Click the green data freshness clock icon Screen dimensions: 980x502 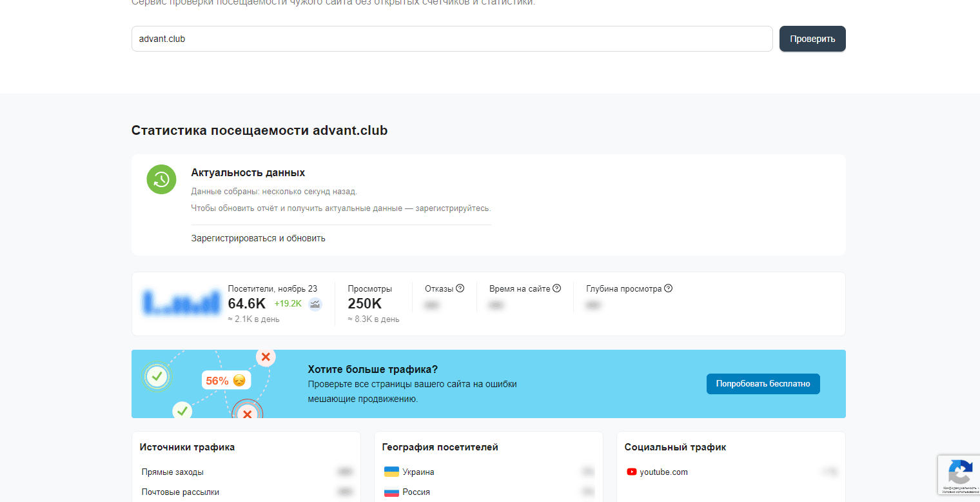pos(161,179)
